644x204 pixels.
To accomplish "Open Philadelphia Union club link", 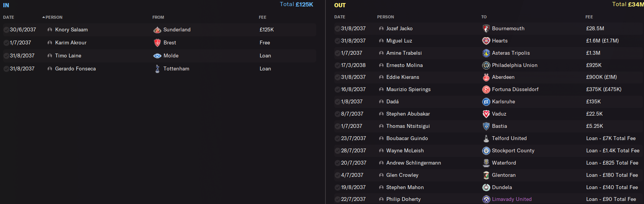I will 515,65.
